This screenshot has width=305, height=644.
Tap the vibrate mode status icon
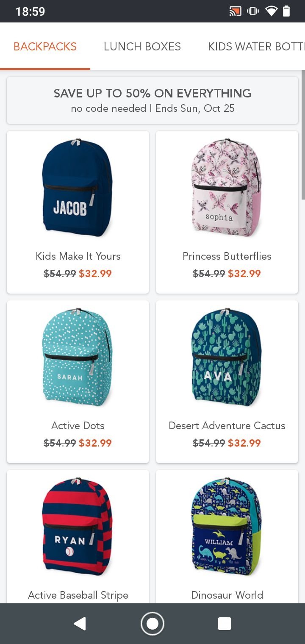(253, 11)
